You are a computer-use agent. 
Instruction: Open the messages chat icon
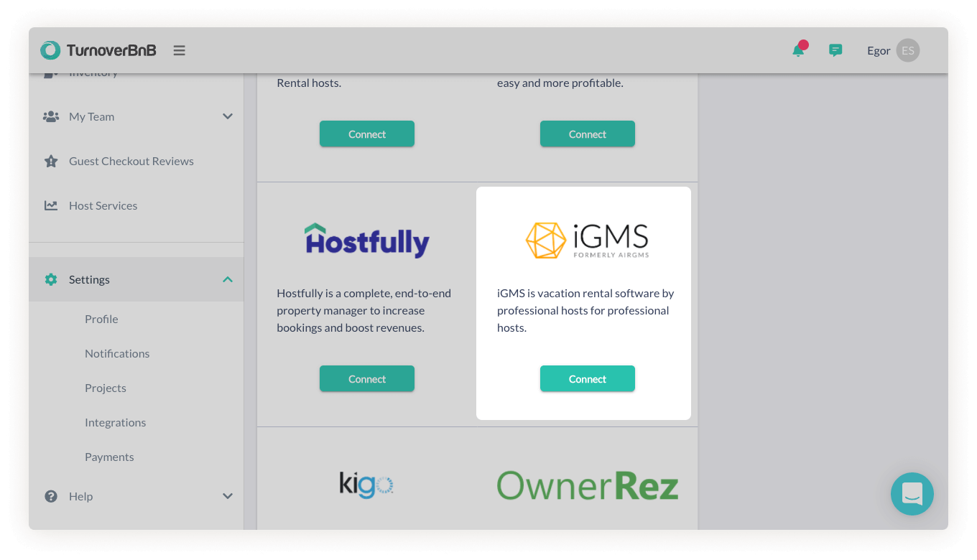[835, 50]
